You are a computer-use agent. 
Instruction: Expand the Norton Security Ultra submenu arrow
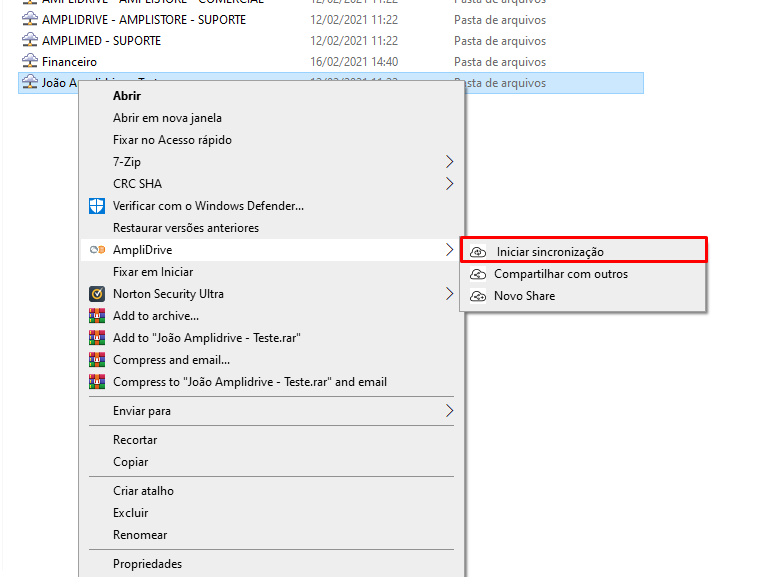point(449,294)
